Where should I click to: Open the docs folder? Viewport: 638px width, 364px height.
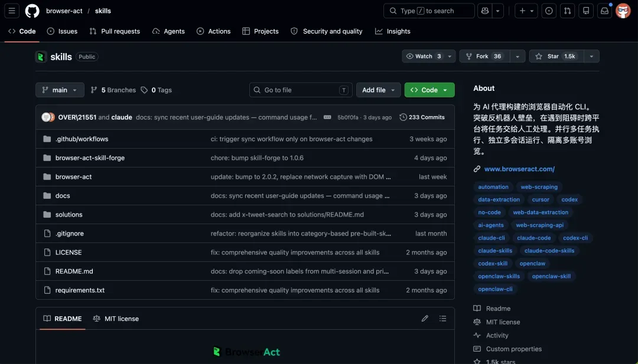click(x=63, y=196)
